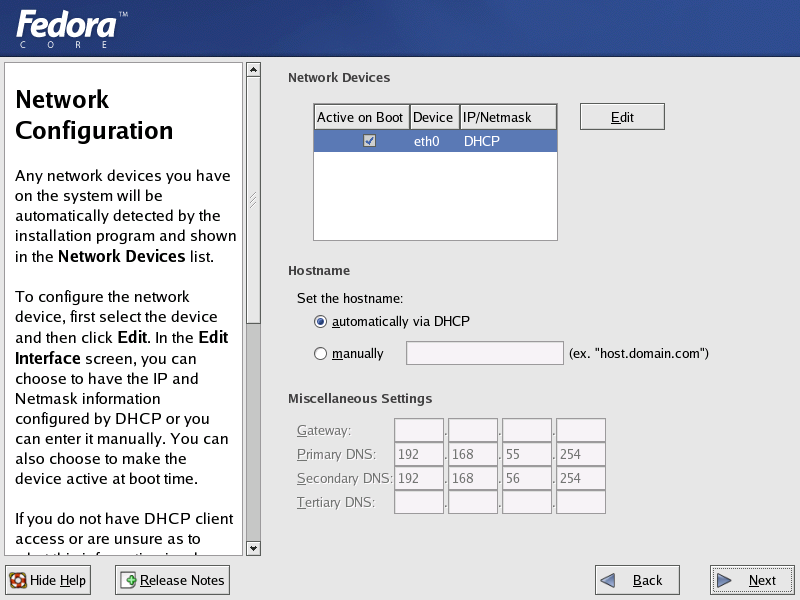
Task: Click the Gateway label
Action: click(x=324, y=431)
